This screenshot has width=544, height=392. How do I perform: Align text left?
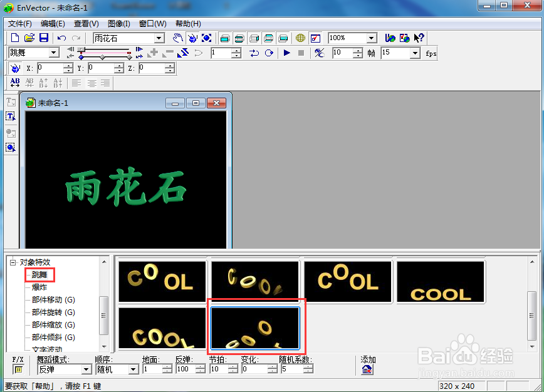(x=76, y=83)
